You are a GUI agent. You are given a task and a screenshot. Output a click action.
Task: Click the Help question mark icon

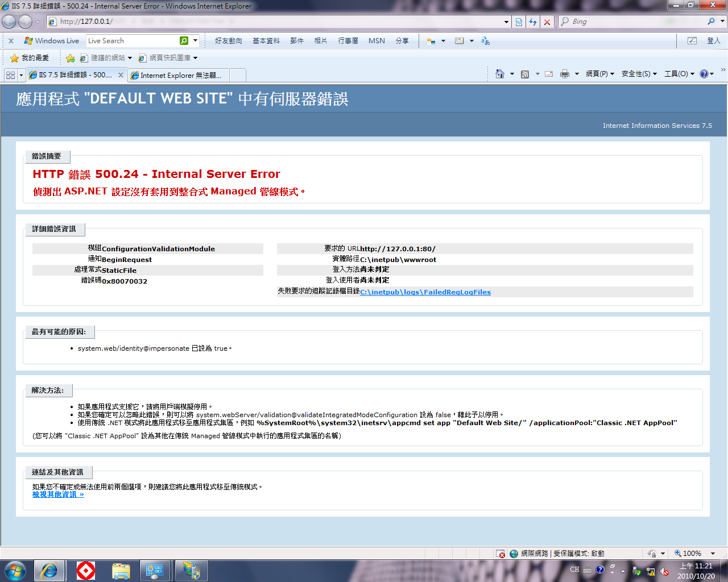click(704, 74)
